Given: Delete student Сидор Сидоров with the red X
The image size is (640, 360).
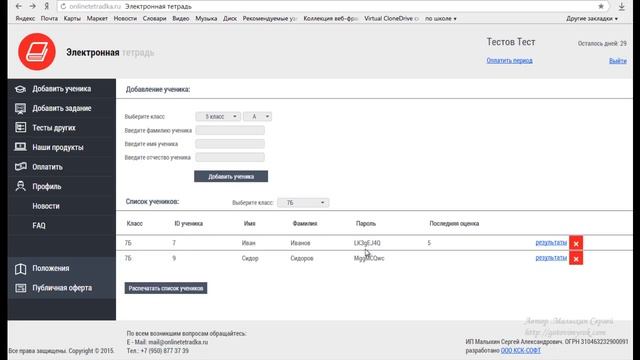Looking at the screenshot, I should 576,259.
